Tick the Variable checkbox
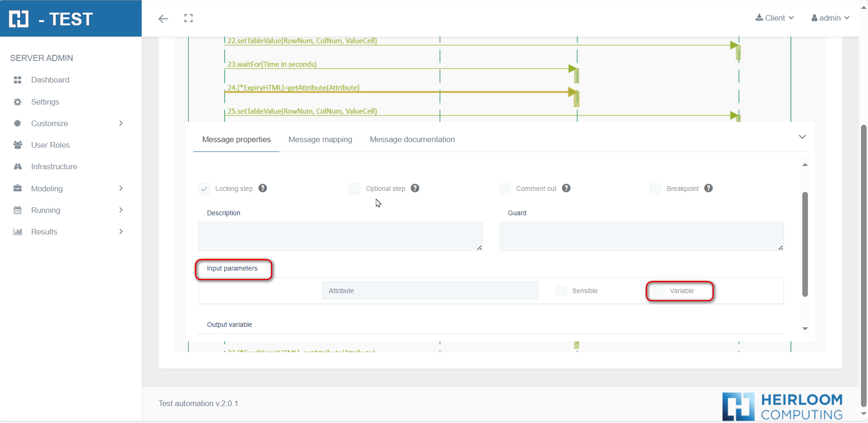This screenshot has width=868, height=423. pyautogui.click(x=659, y=291)
